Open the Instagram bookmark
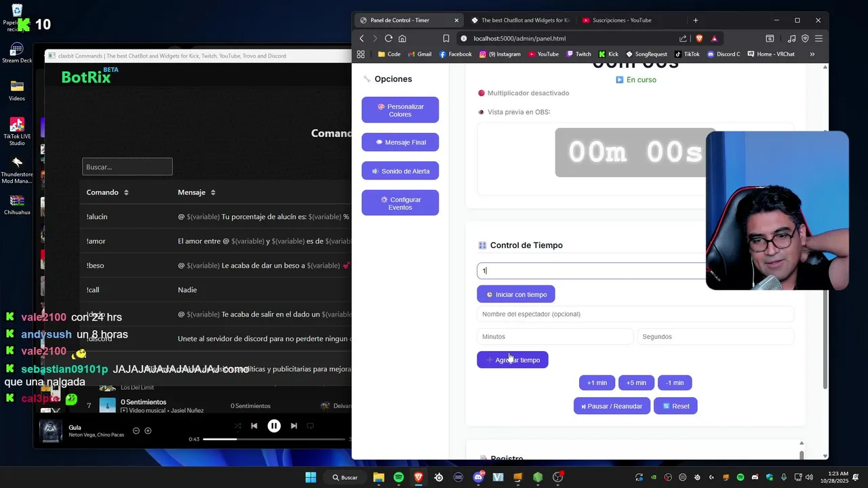Viewport: 868px width, 488px height. click(x=500, y=54)
